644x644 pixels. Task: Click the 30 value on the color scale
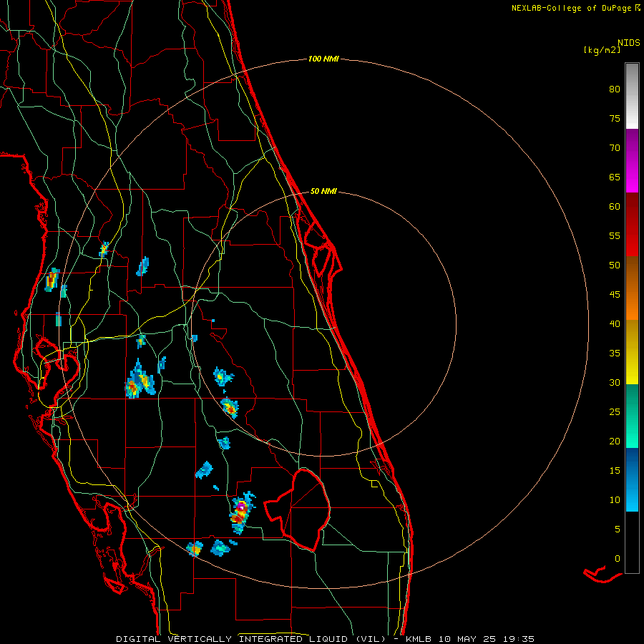(x=615, y=383)
